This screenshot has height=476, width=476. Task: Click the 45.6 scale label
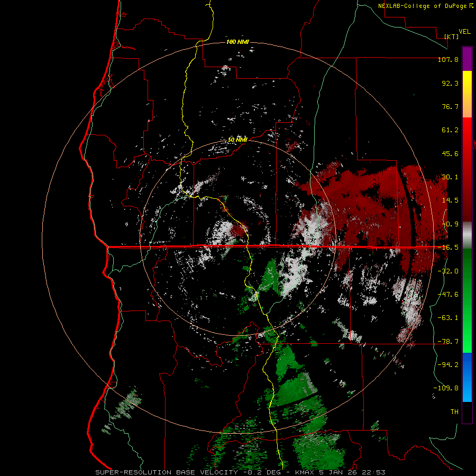pyautogui.click(x=450, y=153)
